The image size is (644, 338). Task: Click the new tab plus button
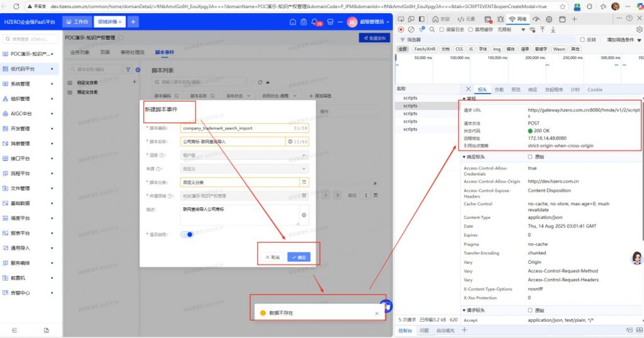[133, 22]
